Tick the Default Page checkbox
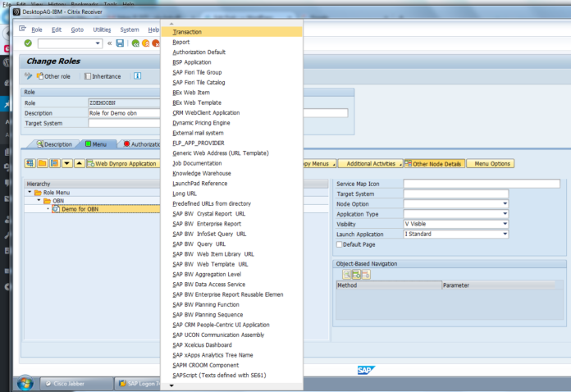571x392 pixels. (339, 244)
